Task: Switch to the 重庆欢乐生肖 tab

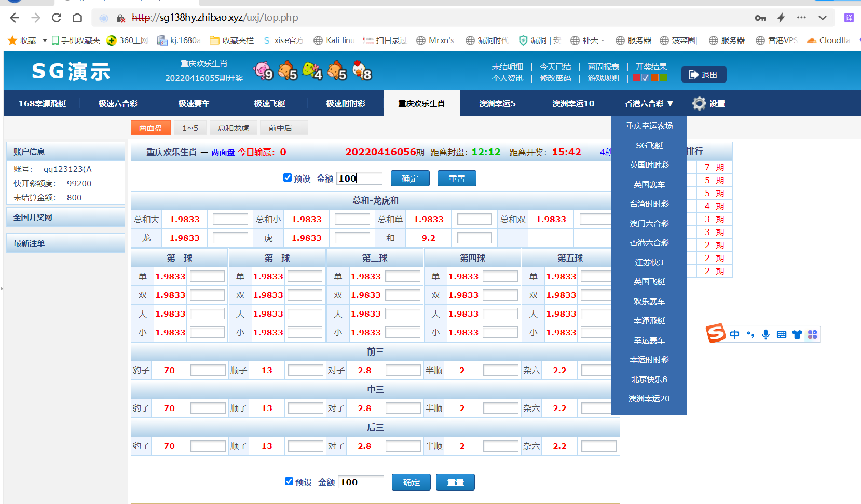Action: tap(421, 103)
